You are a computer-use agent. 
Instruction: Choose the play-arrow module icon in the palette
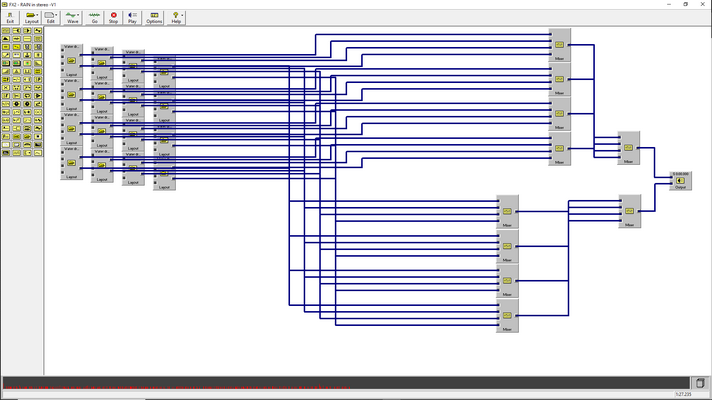[27, 31]
